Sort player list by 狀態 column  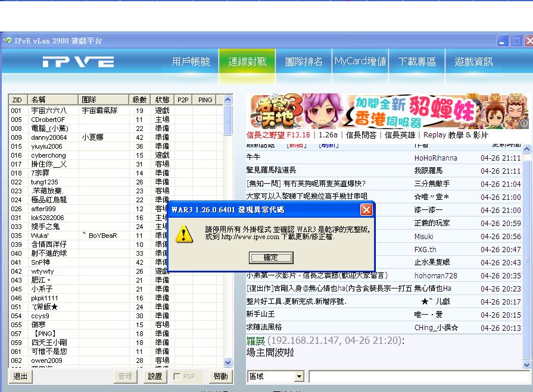tap(162, 100)
